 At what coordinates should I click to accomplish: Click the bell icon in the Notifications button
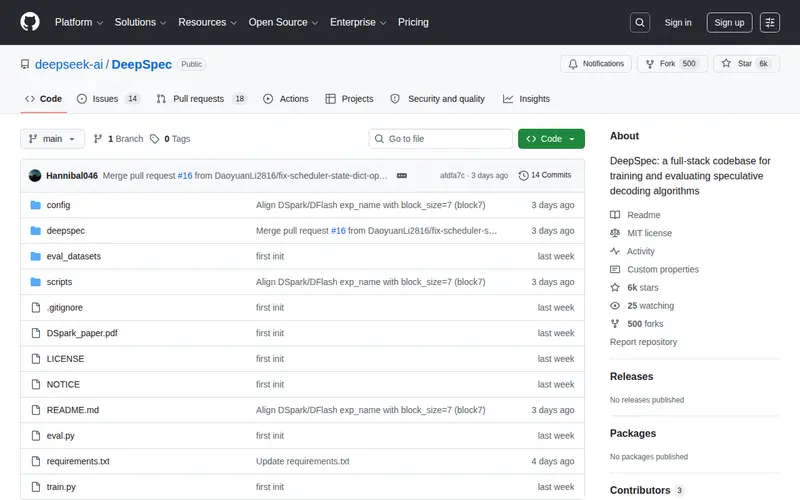coord(573,64)
